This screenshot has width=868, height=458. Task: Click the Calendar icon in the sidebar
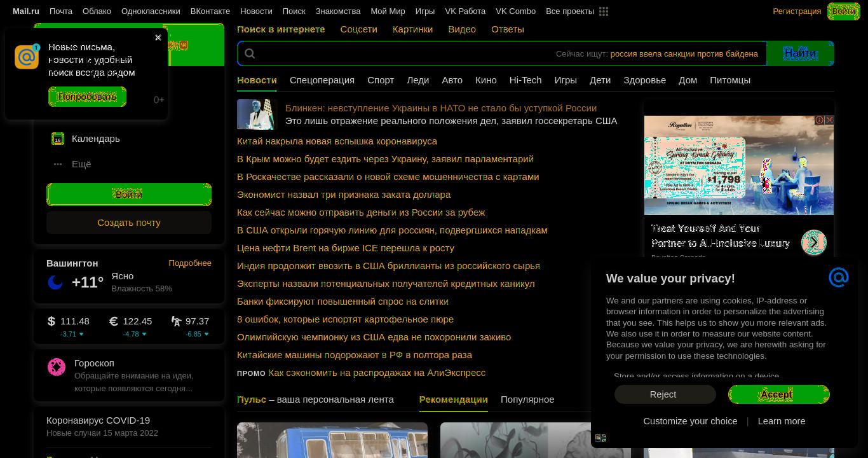pos(58,139)
